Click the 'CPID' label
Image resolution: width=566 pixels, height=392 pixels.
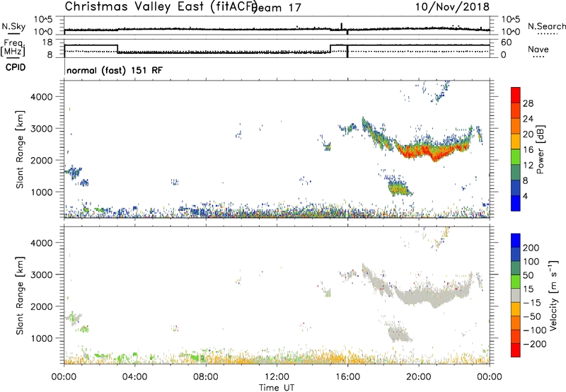[16, 67]
